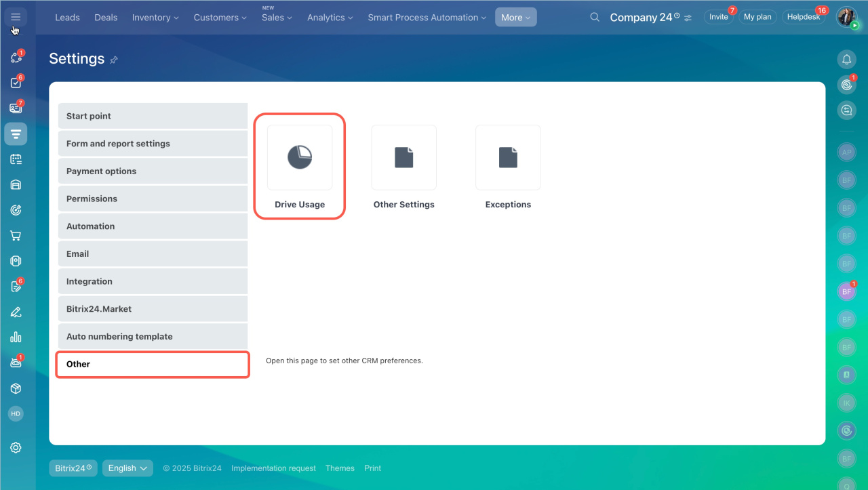This screenshot has height=490, width=868.
Task: Expand the More dropdown in top navigation
Action: [x=515, y=18]
